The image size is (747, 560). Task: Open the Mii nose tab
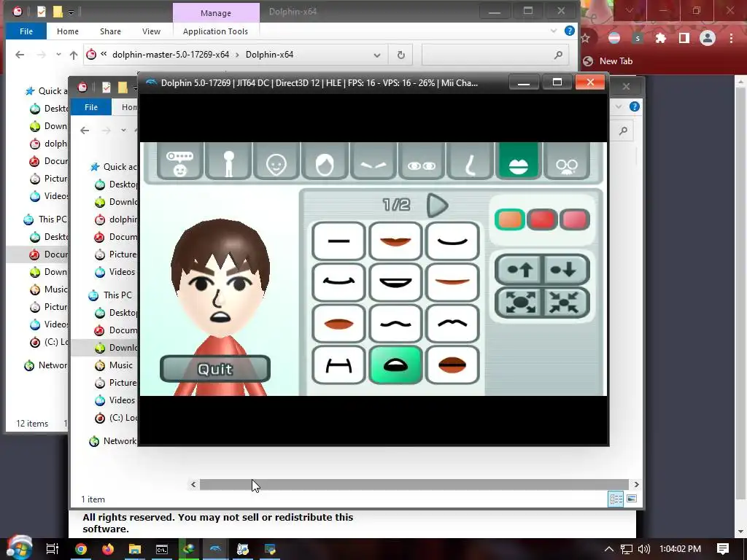[x=470, y=162]
